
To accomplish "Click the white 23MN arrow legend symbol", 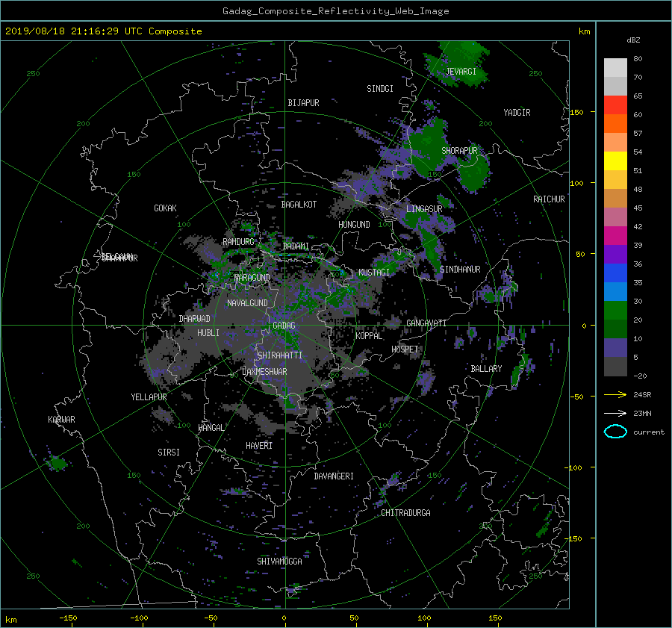I will 615,413.
